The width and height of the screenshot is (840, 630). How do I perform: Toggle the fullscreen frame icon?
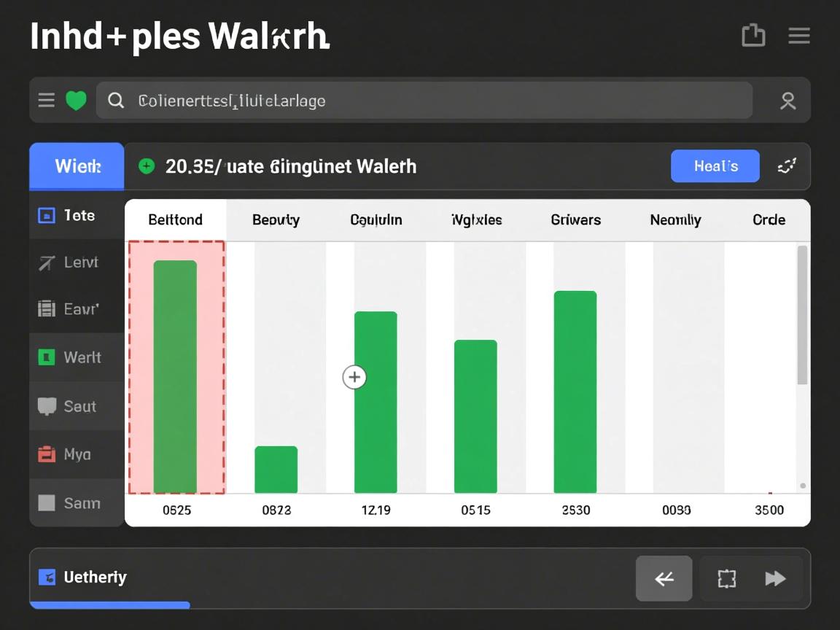pos(727,579)
